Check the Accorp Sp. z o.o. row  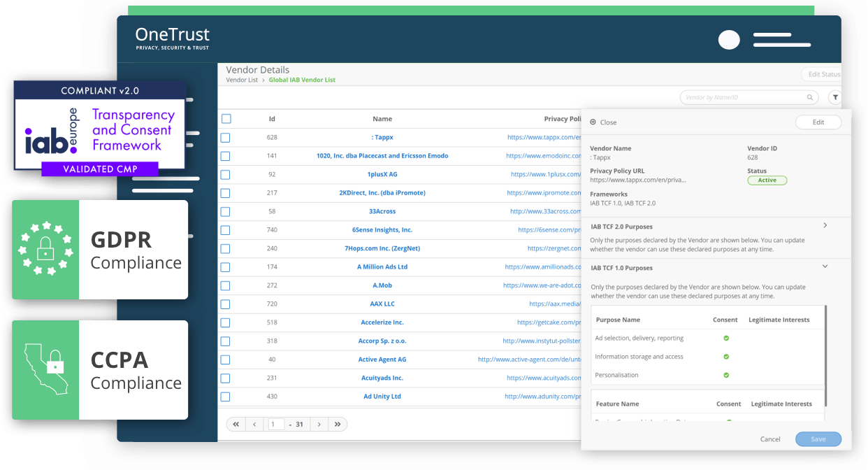(x=226, y=341)
